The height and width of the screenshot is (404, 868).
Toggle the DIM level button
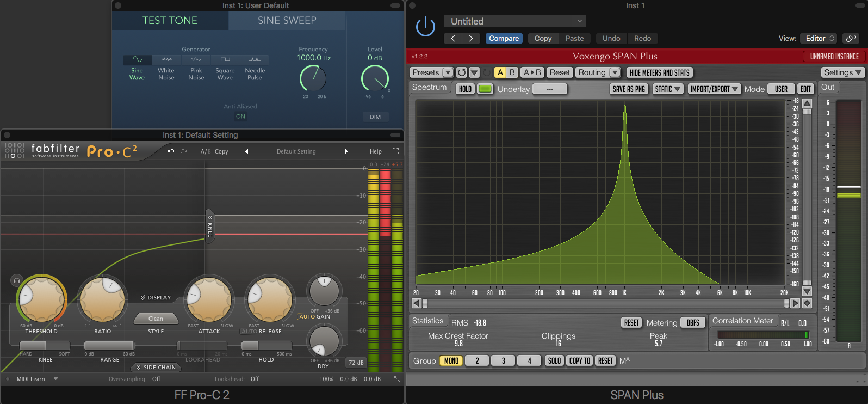[375, 117]
